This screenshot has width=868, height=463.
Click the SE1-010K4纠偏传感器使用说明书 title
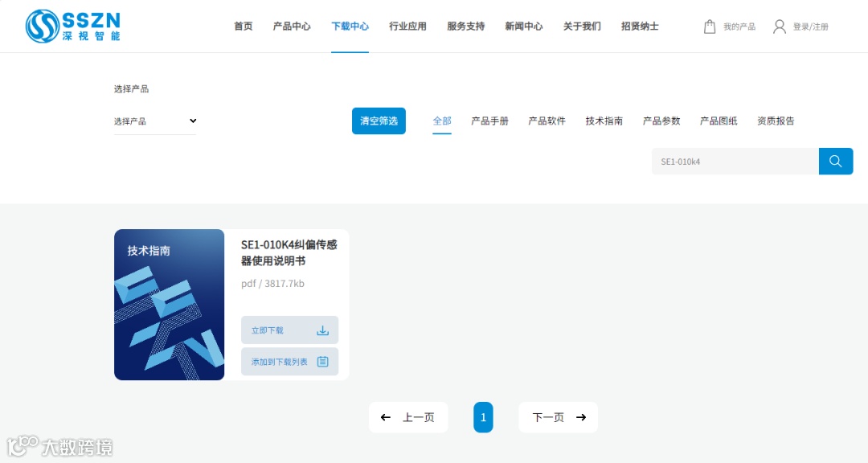[289, 252]
